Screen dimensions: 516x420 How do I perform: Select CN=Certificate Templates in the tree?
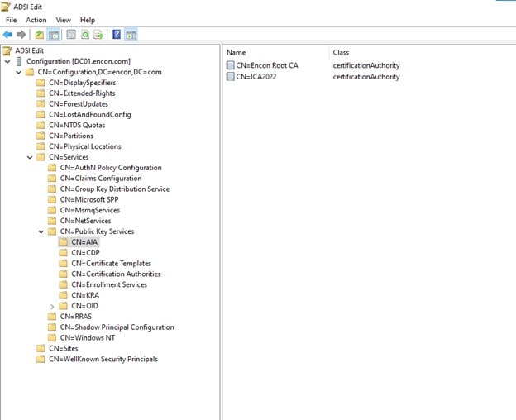point(111,264)
